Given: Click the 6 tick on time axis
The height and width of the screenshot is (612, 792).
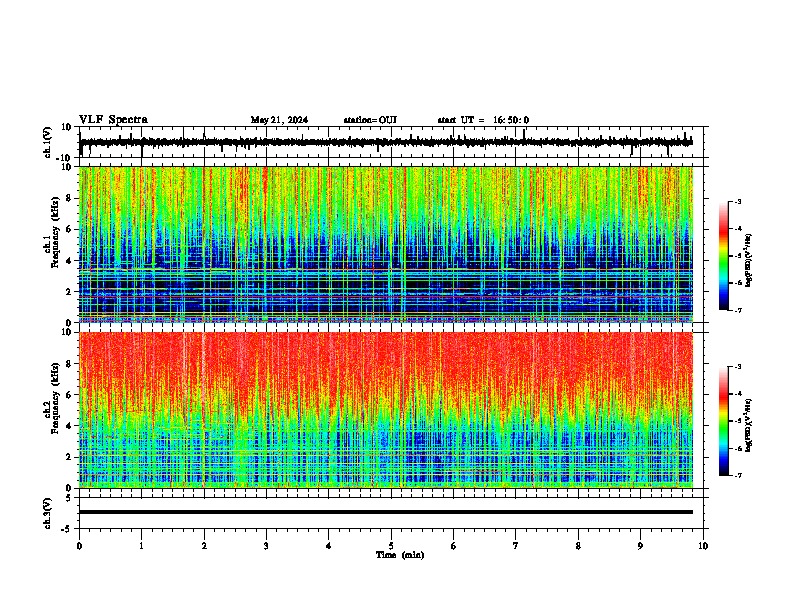Looking at the screenshot, I should pos(454,546).
